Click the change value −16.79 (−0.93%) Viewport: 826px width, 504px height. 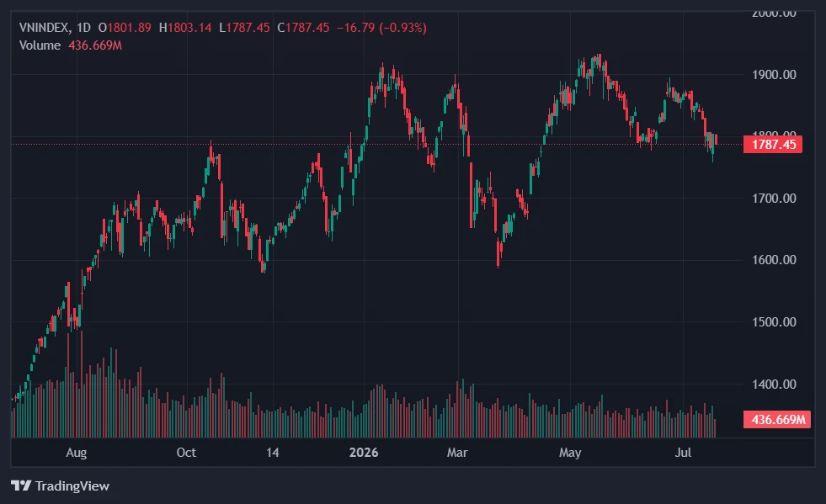click(x=382, y=28)
